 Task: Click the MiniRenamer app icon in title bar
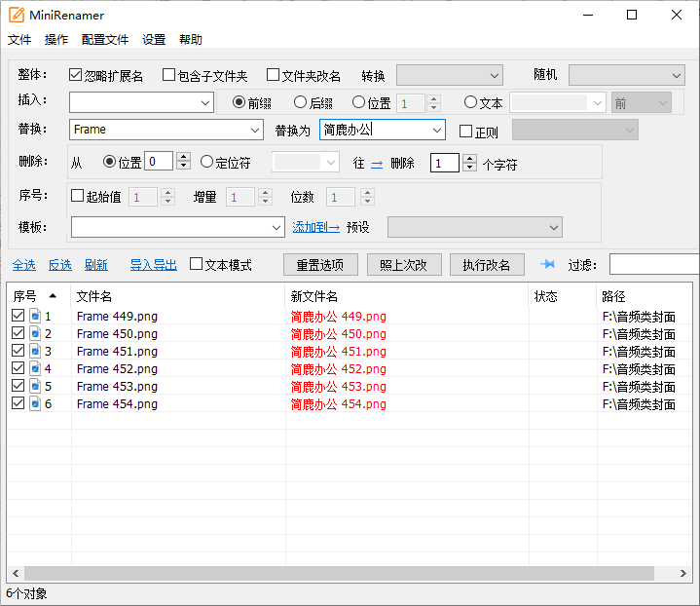click(x=16, y=15)
